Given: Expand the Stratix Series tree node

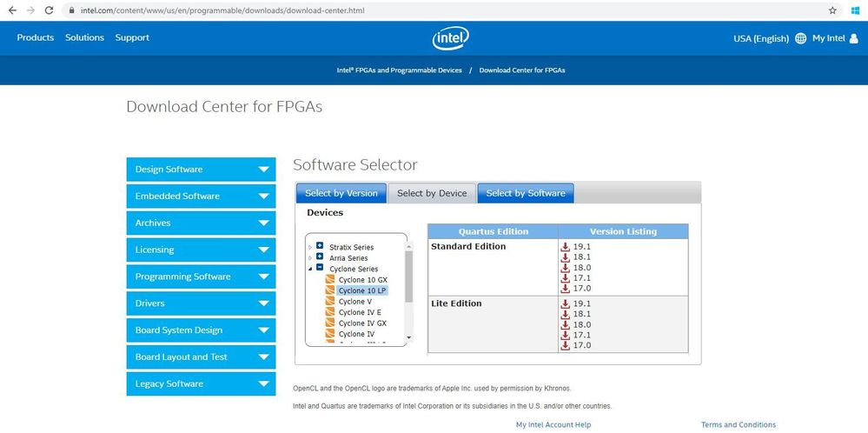Looking at the screenshot, I should pos(320,247).
